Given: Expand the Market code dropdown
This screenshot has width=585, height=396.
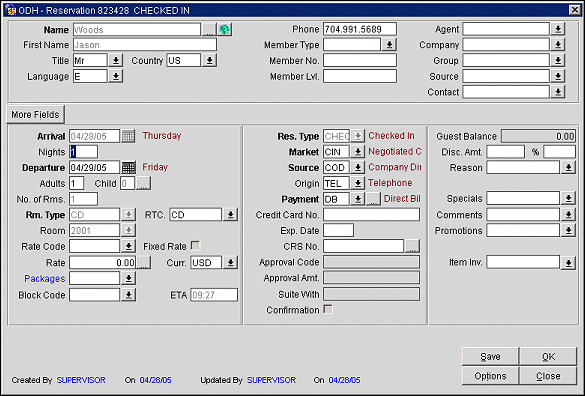Looking at the screenshot, I should click(357, 152).
